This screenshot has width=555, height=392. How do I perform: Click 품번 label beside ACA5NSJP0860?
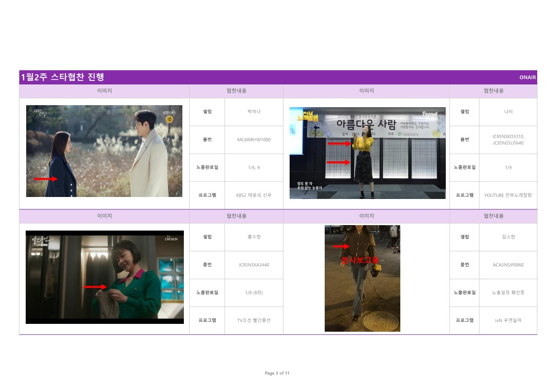coord(465,265)
